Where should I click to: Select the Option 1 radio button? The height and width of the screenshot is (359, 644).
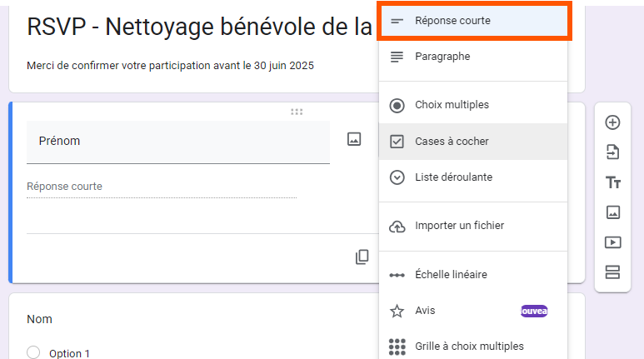tap(33, 352)
